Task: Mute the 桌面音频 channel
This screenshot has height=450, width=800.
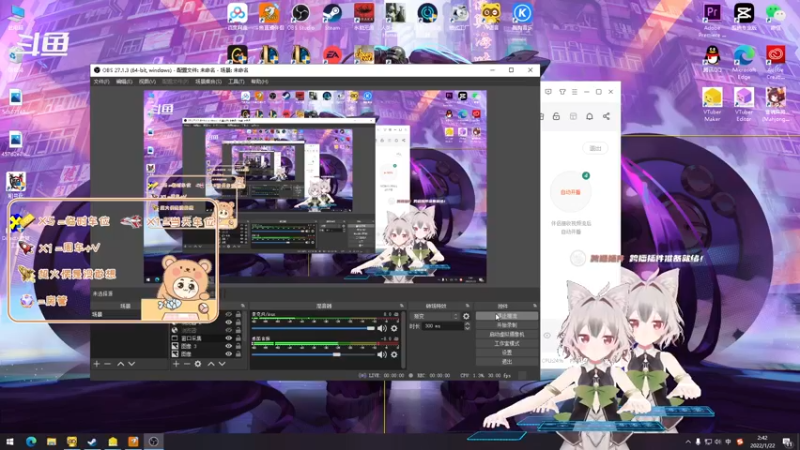Action: [x=382, y=354]
